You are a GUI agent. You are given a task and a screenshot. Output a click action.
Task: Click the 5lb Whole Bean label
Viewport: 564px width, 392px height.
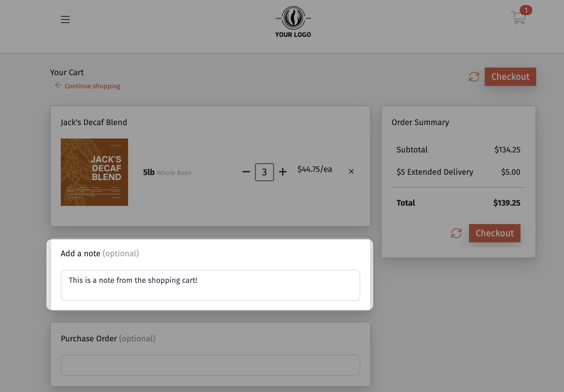tap(167, 172)
